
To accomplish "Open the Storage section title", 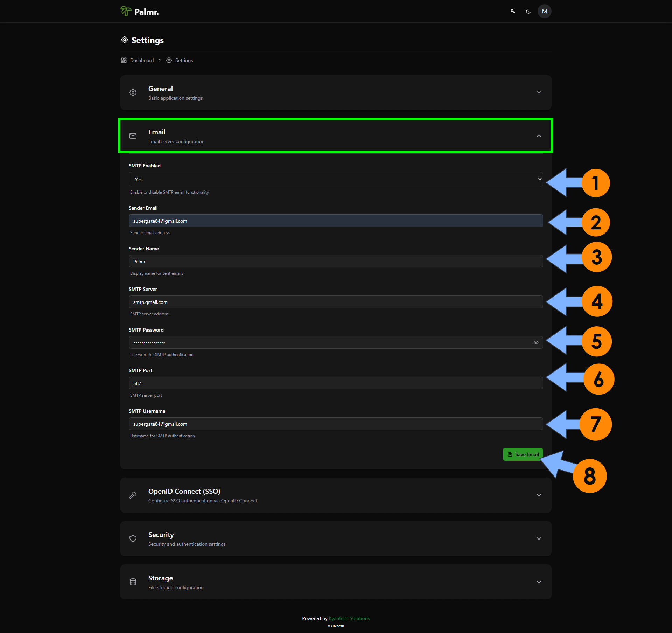I will [x=161, y=578].
